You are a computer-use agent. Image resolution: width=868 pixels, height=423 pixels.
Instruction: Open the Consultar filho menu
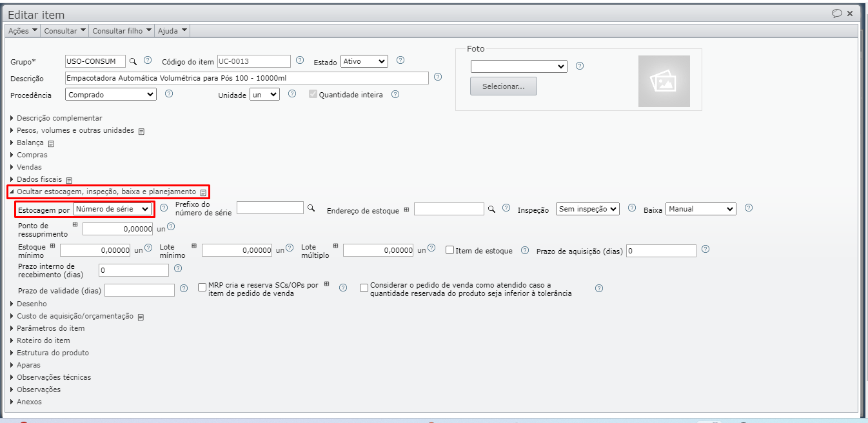(x=122, y=30)
